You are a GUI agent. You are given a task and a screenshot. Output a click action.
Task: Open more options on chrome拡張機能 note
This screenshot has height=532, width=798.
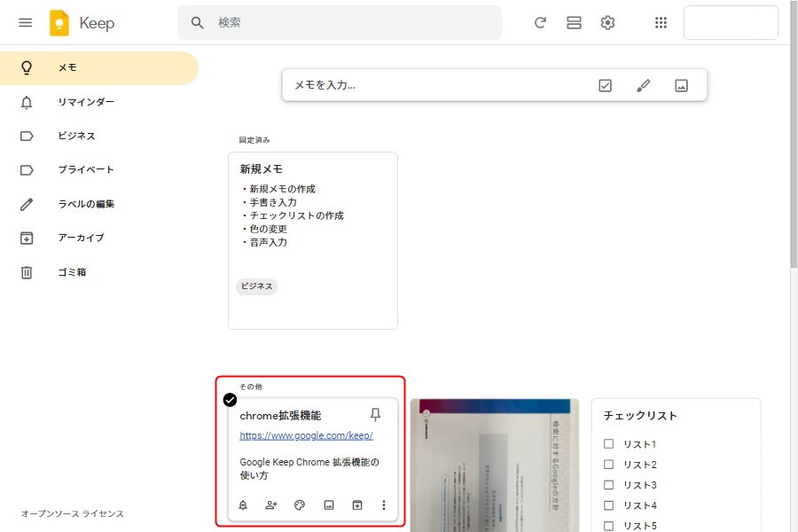(x=384, y=505)
